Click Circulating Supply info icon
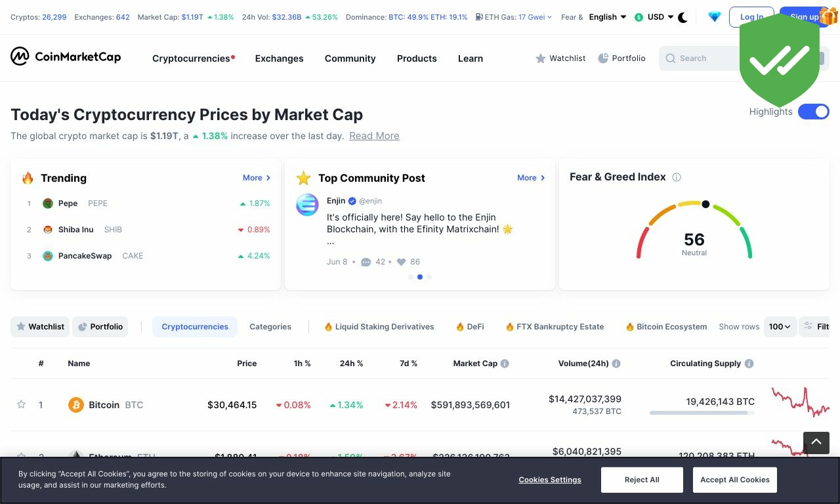The image size is (840, 504). tap(749, 364)
